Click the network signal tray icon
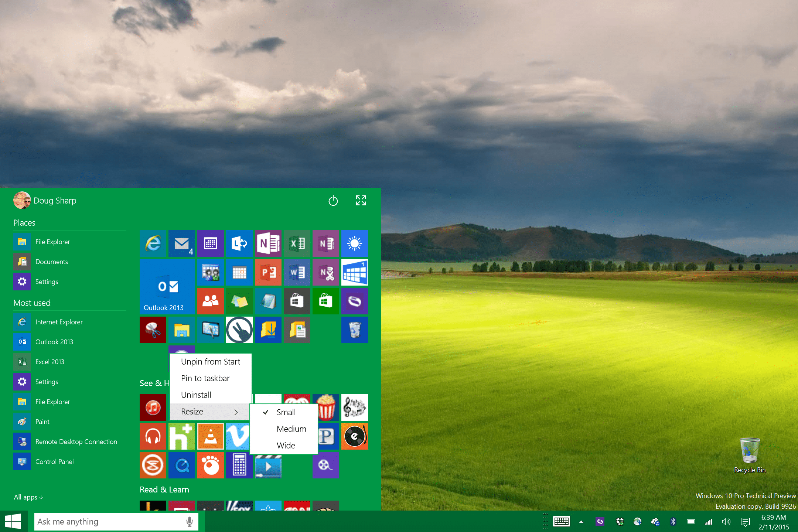This screenshot has height=532, width=798. pyautogui.click(x=708, y=522)
